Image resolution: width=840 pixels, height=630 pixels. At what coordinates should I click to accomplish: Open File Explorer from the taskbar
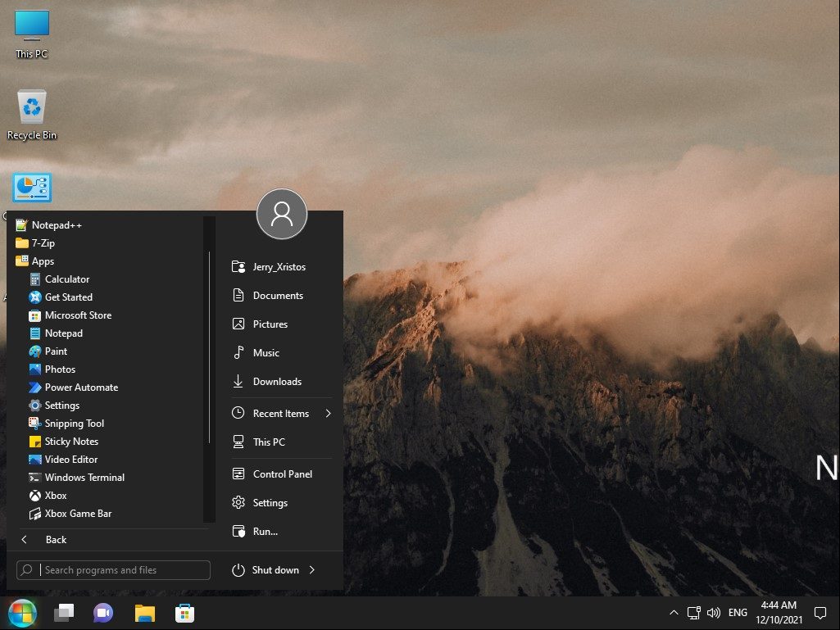(145, 613)
